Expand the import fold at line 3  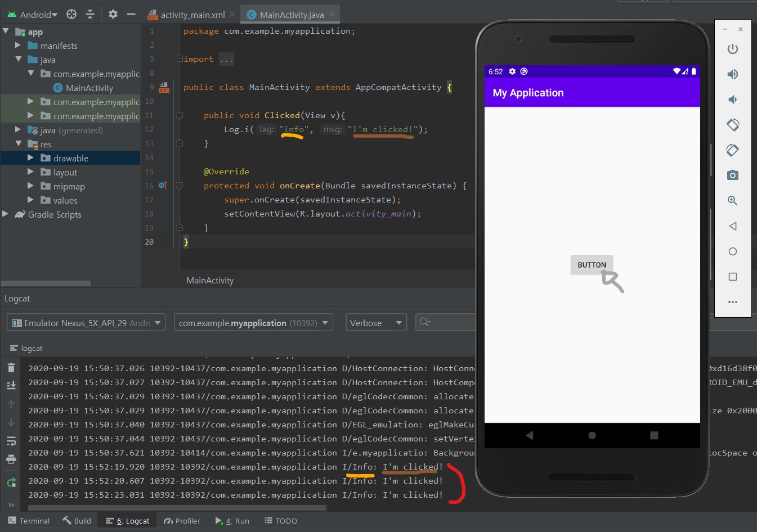coord(179,59)
